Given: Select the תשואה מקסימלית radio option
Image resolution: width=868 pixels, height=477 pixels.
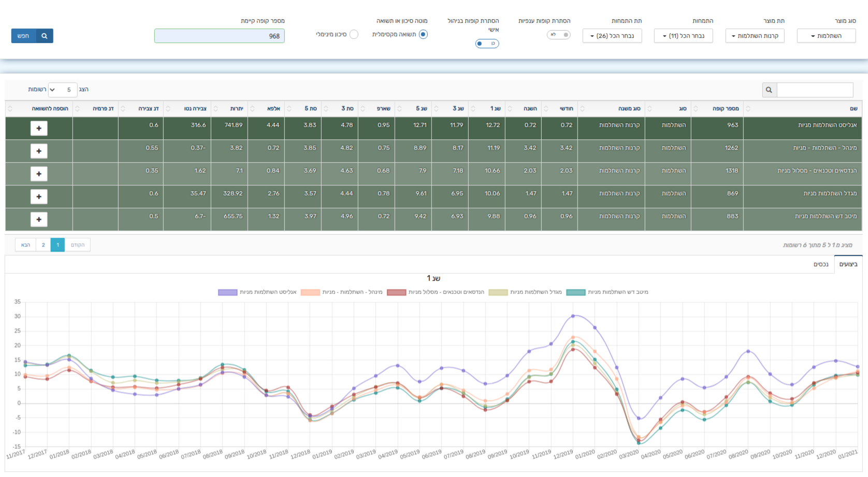Looking at the screenshot, I should coord(423,35).
